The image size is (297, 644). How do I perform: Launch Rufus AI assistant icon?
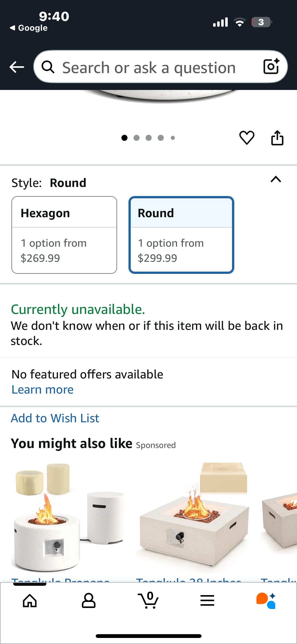(x=266, y=601)
